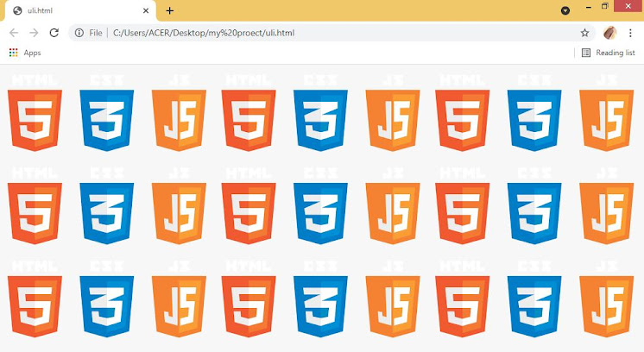Screen dimensions: 644x352
Task: Click the first JS shield in bottom row
Action: (179, 306)
